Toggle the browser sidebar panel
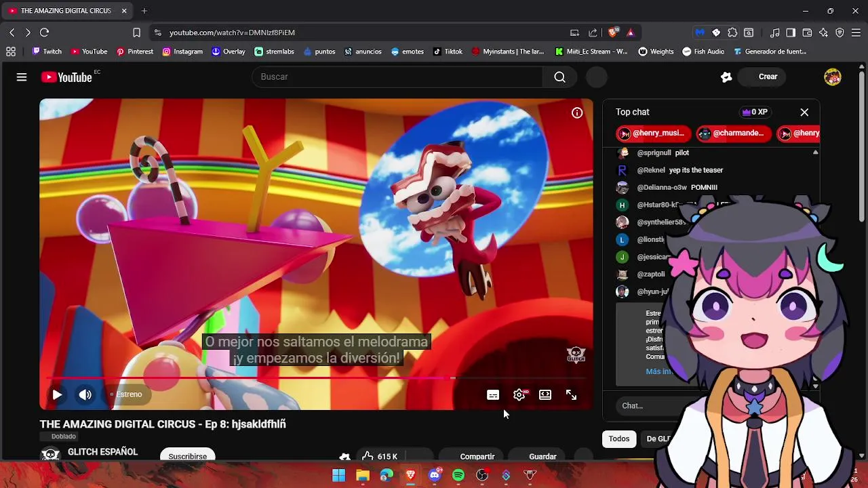 pos(791,33)
